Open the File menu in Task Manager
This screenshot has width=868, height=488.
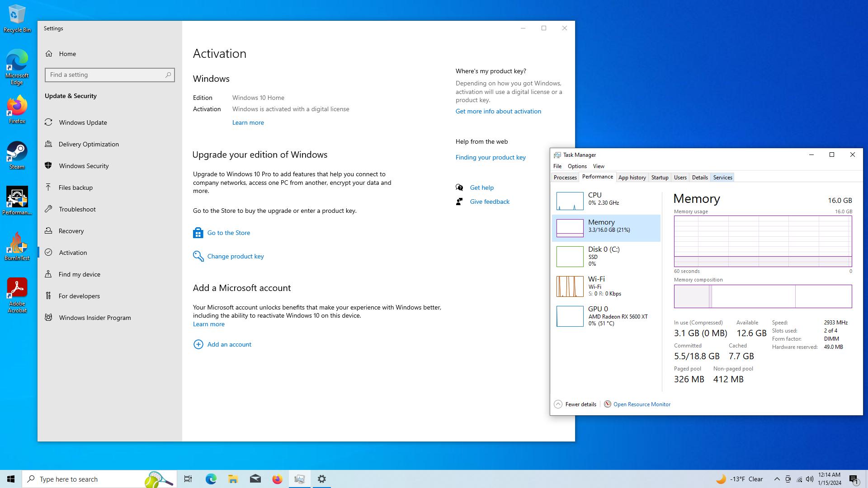click(x=557, y=166)
